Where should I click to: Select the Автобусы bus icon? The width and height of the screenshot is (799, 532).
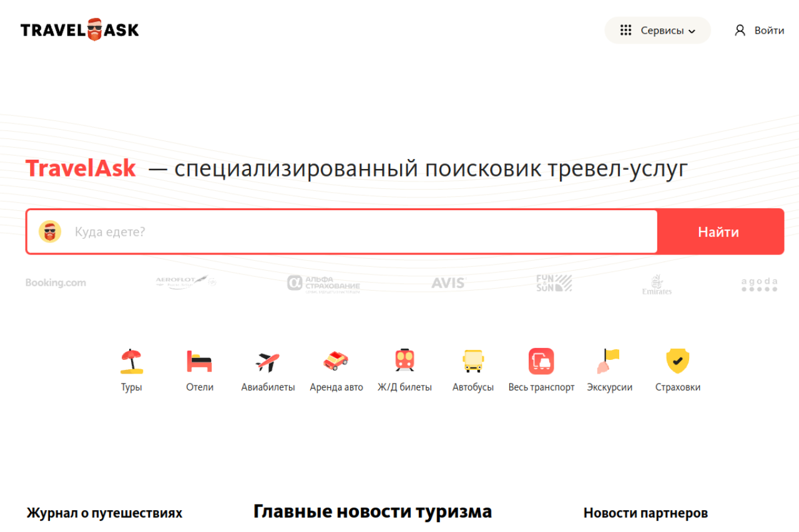point(473,362)
